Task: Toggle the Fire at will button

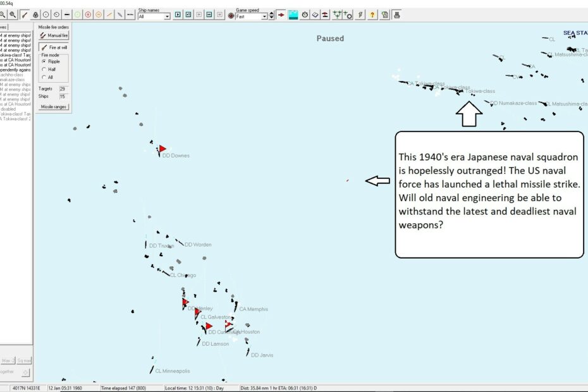Action: [x=54, y=47]
